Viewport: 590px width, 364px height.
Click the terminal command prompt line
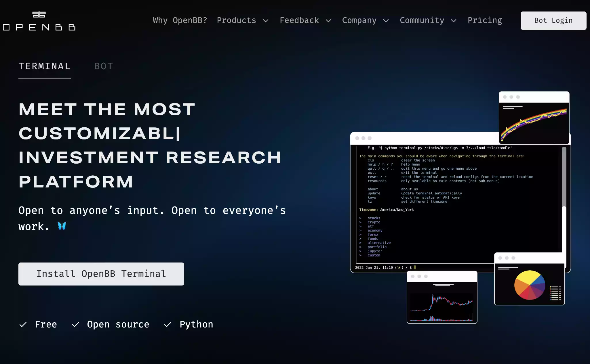(x=386, y=267)
